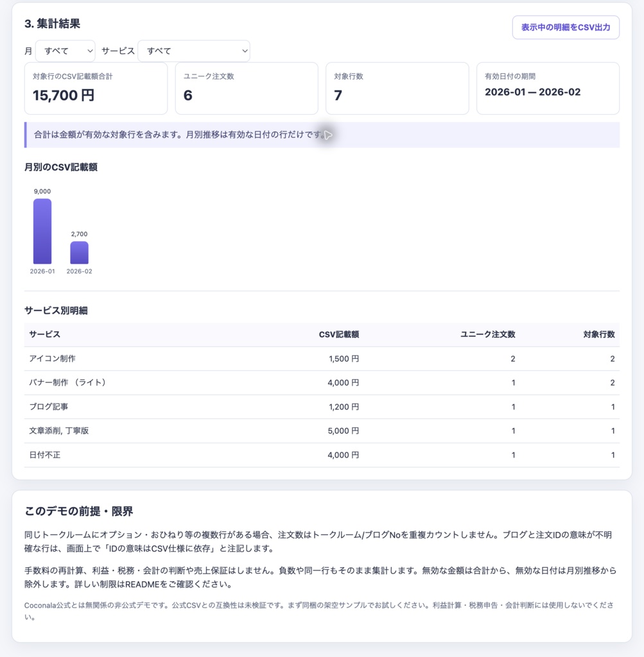Select the アイコン制作 row name

(x=53, y=359)
